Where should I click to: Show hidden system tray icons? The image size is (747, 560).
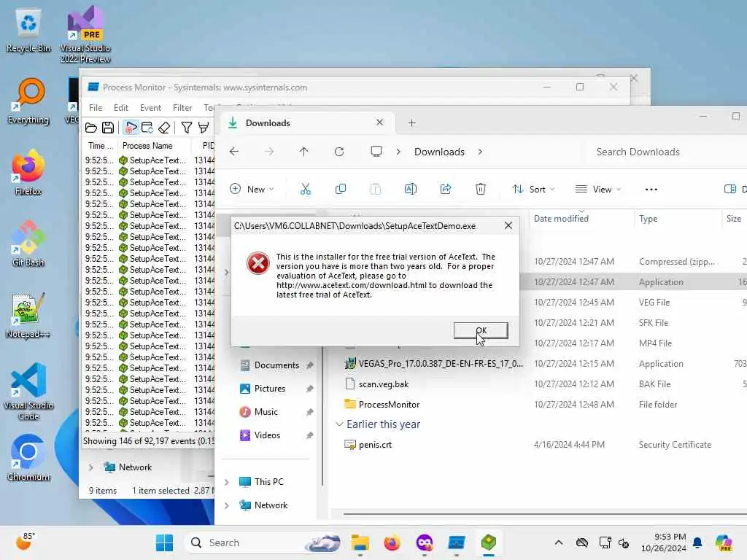tap(558, 542)
